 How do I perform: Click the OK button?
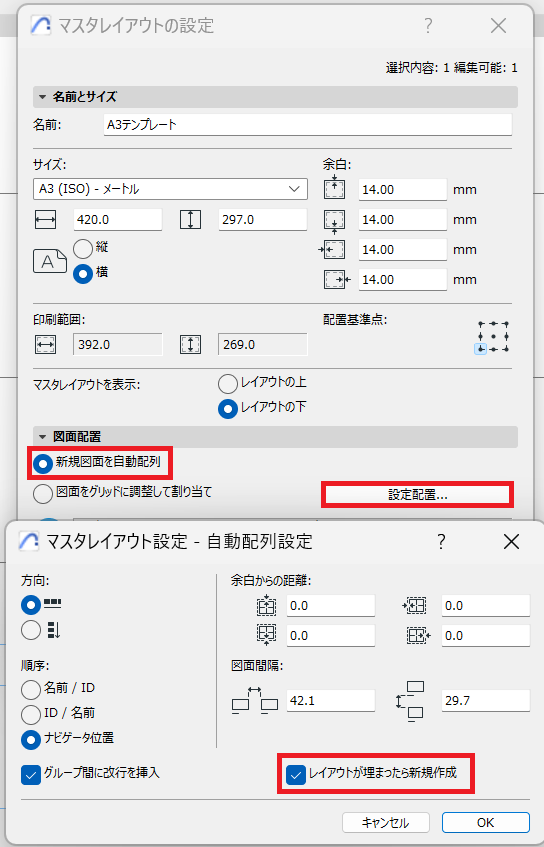486,822
